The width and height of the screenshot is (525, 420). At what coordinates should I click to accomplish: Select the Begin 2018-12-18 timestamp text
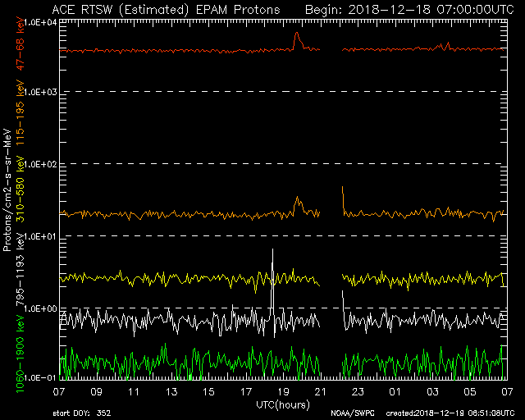click(409, 9)
